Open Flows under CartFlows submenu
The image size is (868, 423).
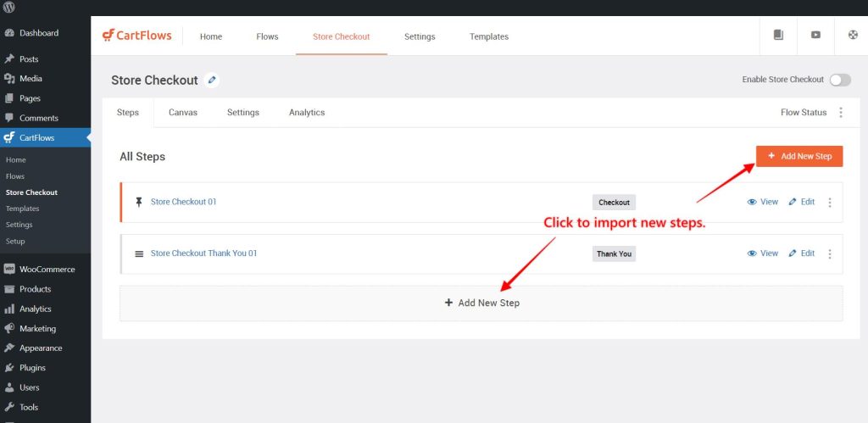point(15,176)
